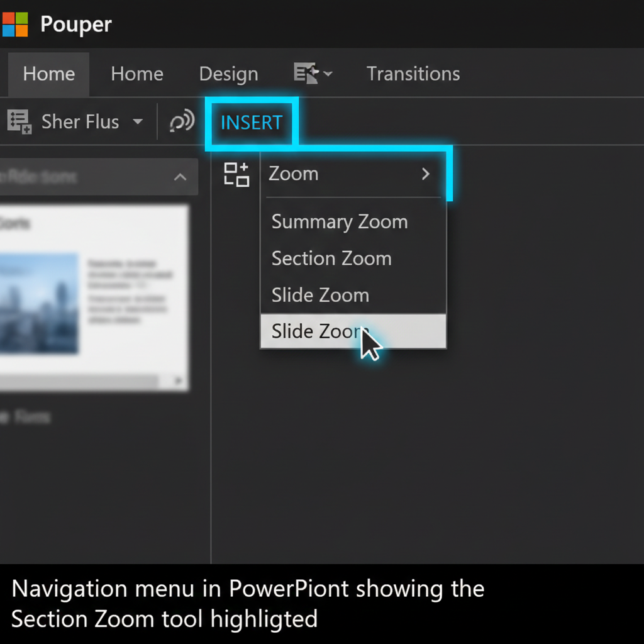Click the second Home tab

click(x=136, y=74)
